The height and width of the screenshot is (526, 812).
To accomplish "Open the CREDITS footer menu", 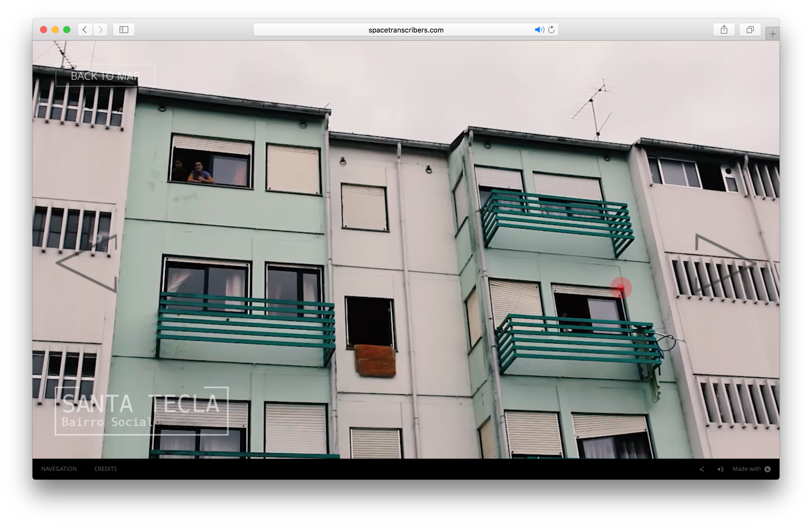I will 105,469.
